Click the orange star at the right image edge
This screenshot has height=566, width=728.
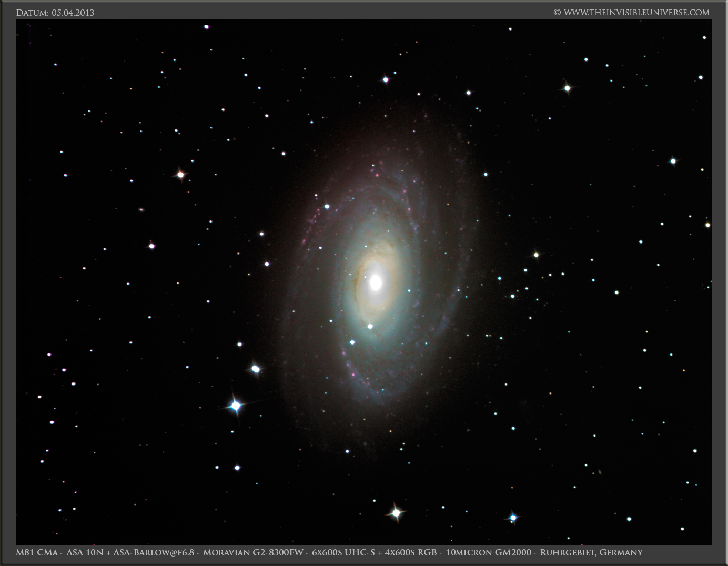click(x=707, y=225)
